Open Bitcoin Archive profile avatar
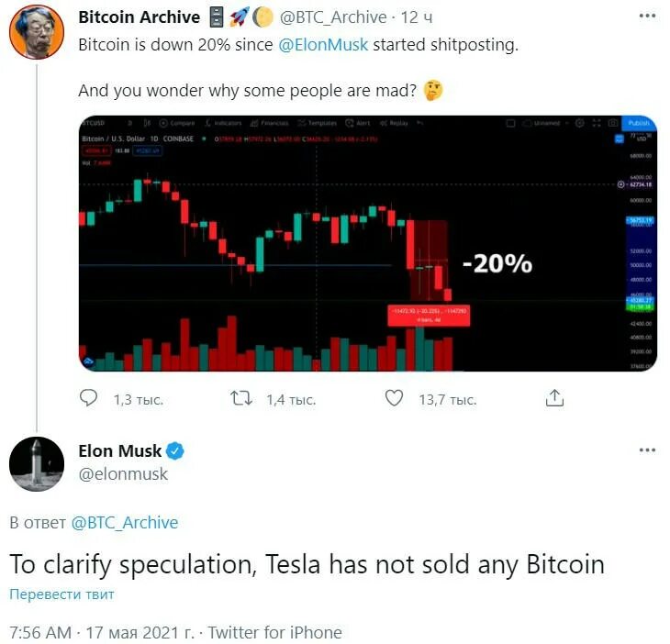 click(x=36, y=34)
